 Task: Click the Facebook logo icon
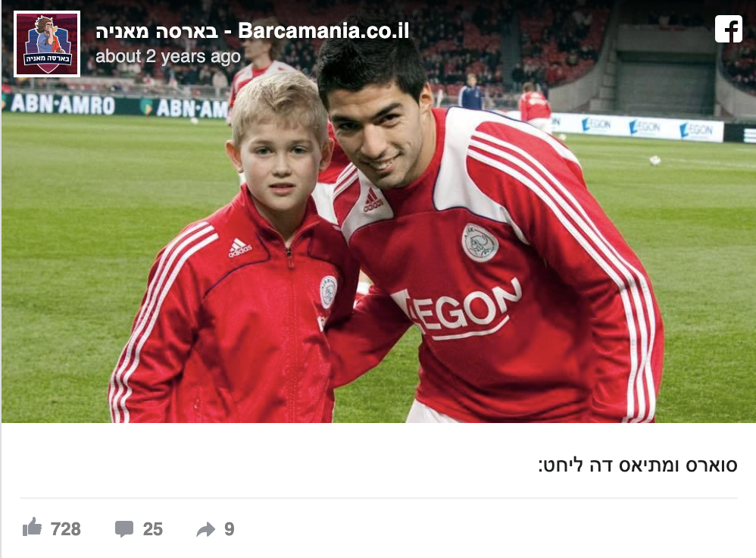coord(729,29)
